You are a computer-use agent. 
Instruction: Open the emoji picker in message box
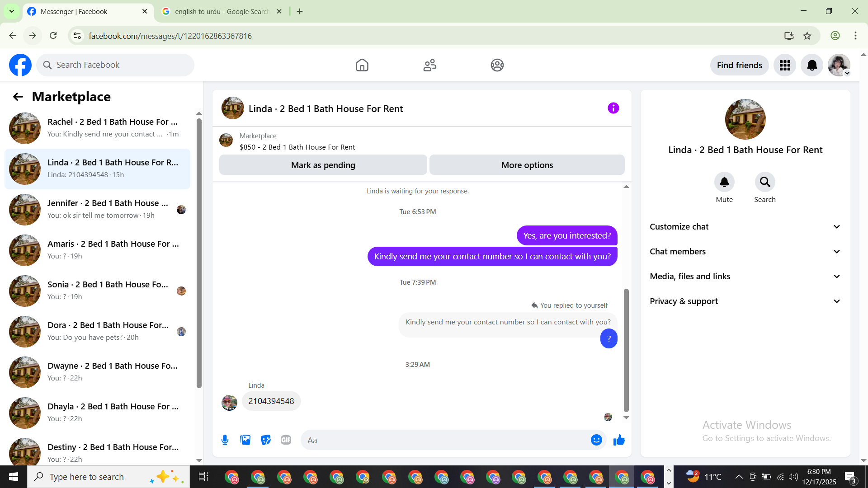[596, 440]
